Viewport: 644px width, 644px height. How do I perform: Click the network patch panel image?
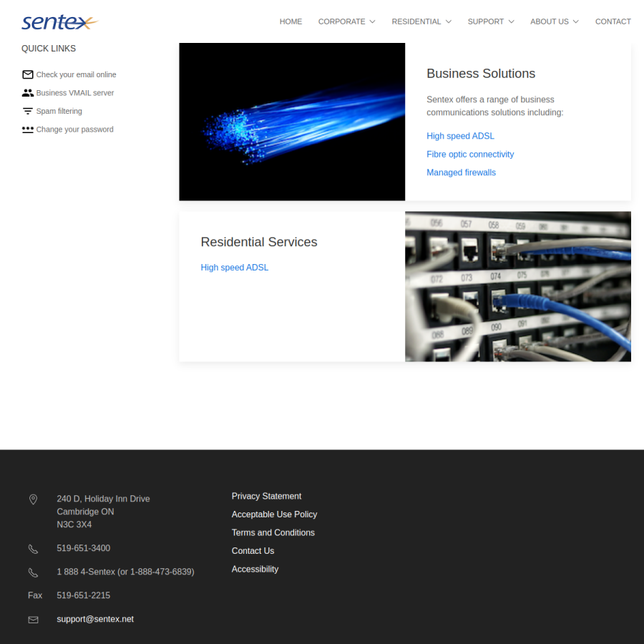pos(518,287)
